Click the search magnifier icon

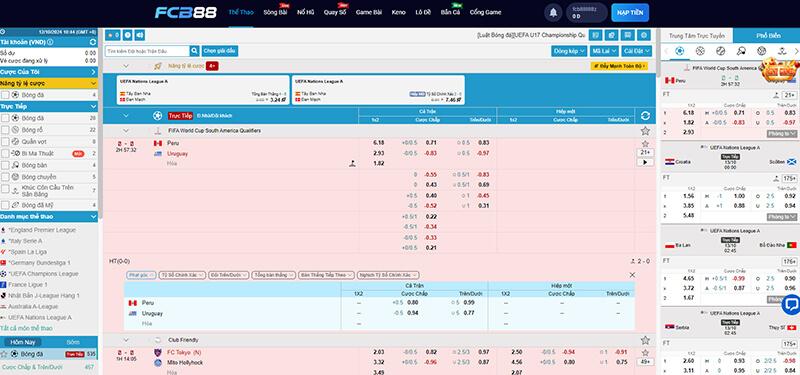(194, 51)
